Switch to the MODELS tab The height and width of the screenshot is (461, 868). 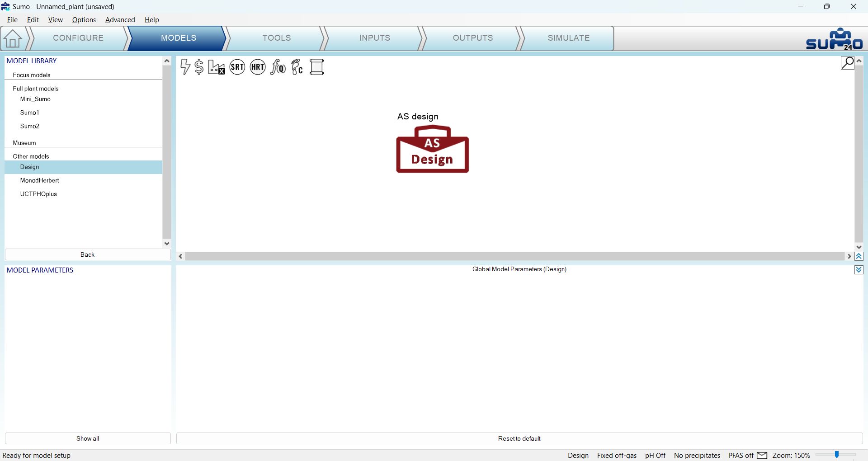(179, 38)
